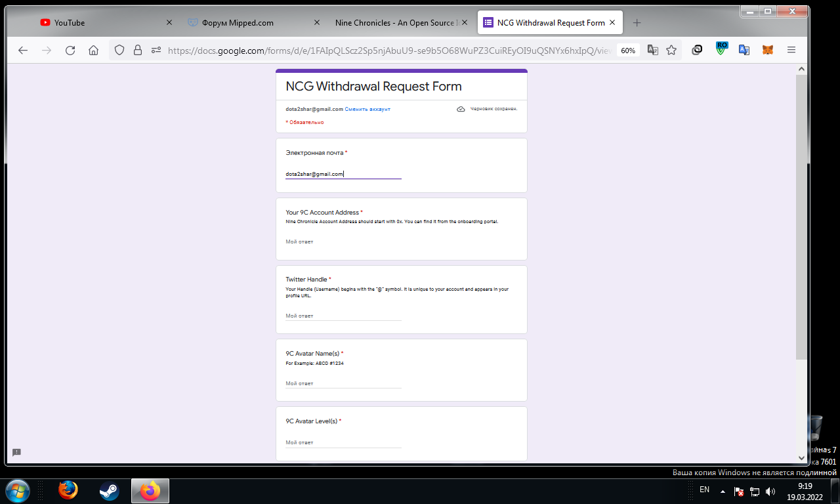Open a new browser tab
This screenshot has height=504, width=840.
pyautogui.click(x=637, y=22)
